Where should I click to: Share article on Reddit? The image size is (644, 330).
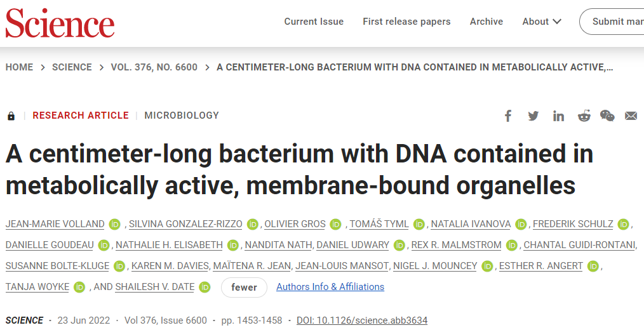(x=584, y=115)
